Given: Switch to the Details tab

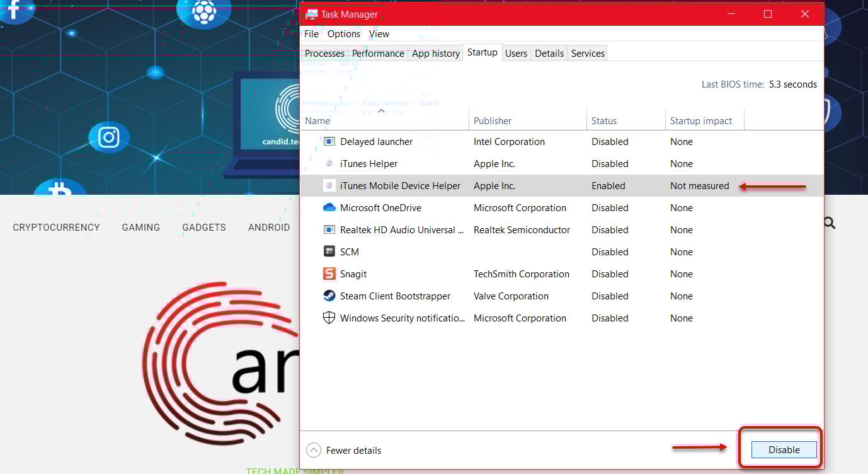Looking at the screenshot, I should (549, 54).
